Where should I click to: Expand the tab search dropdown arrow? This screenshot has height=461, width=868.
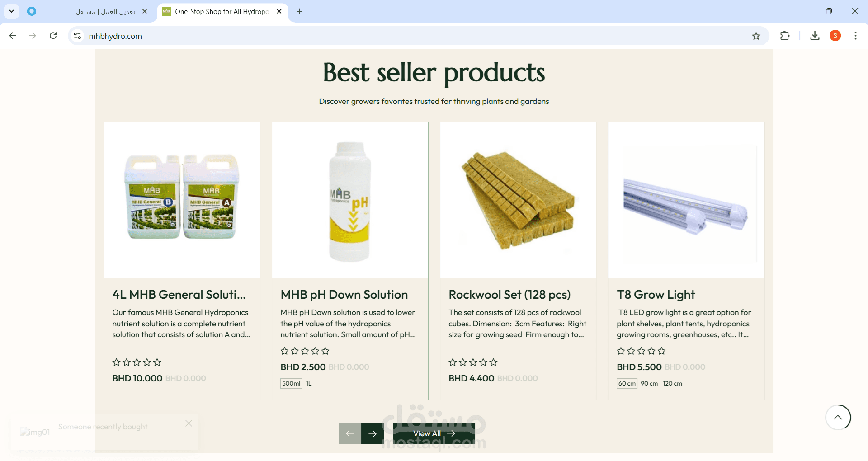[11, 11]
